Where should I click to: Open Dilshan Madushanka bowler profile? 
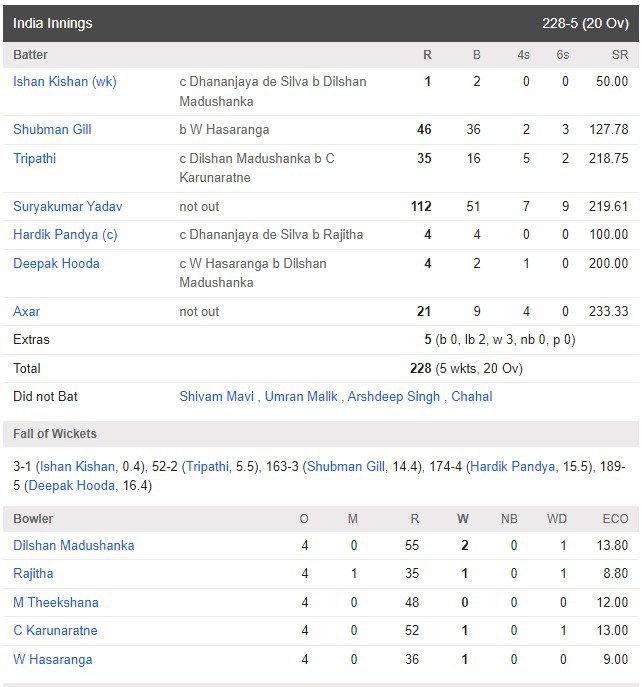point(74,546)
